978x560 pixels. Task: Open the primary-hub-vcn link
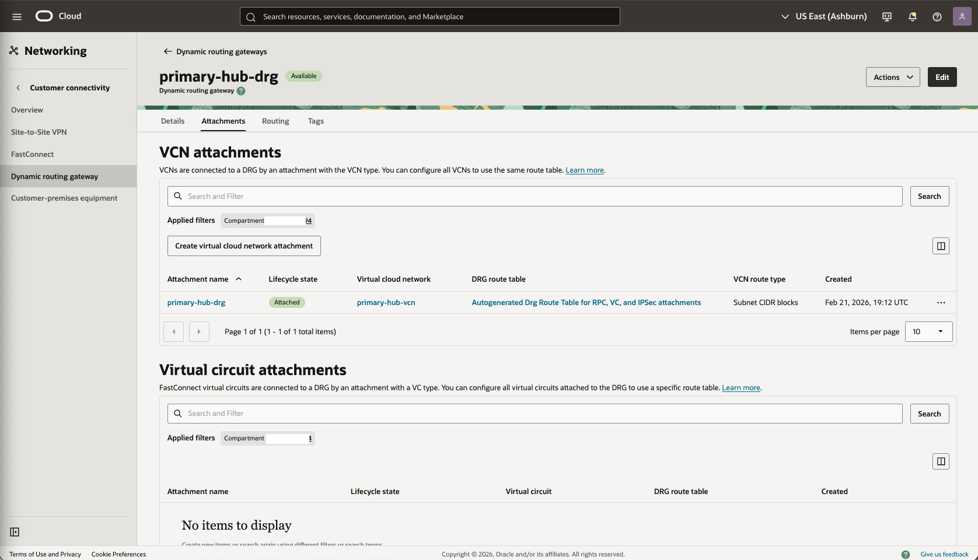click(386, 302)
